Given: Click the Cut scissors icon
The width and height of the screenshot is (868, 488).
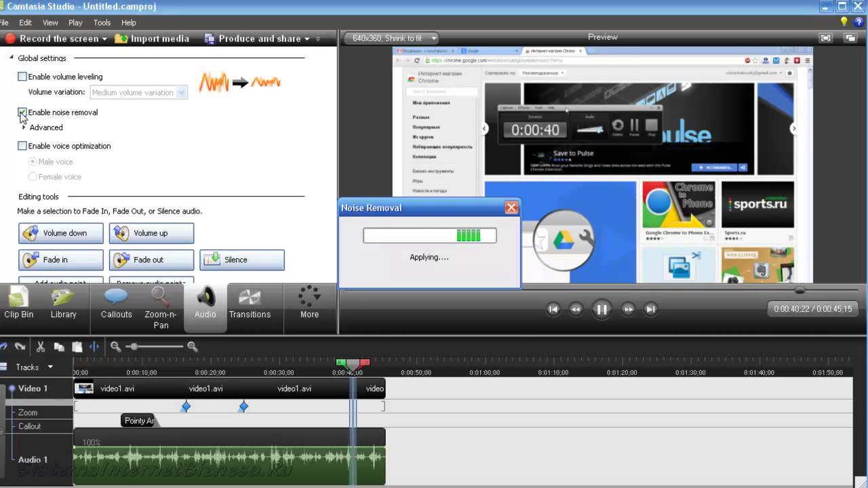Looking at the screenshot, I should pos(41,346).
